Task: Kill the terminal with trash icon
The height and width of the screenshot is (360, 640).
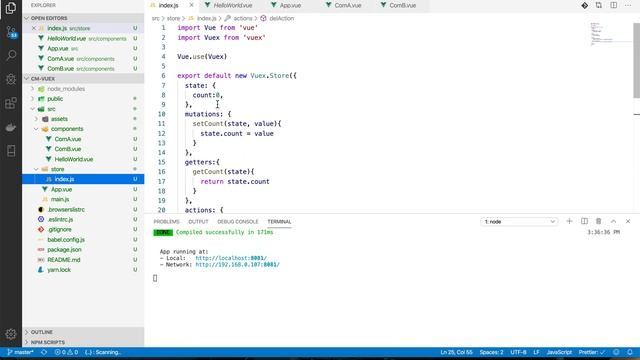Action: 599,221
